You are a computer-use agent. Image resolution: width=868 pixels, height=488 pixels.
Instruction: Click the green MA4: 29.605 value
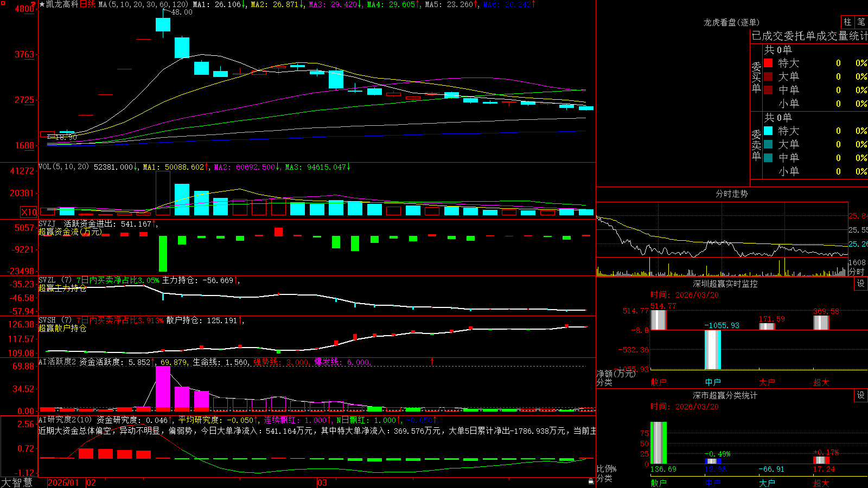(x=393, y=4)
